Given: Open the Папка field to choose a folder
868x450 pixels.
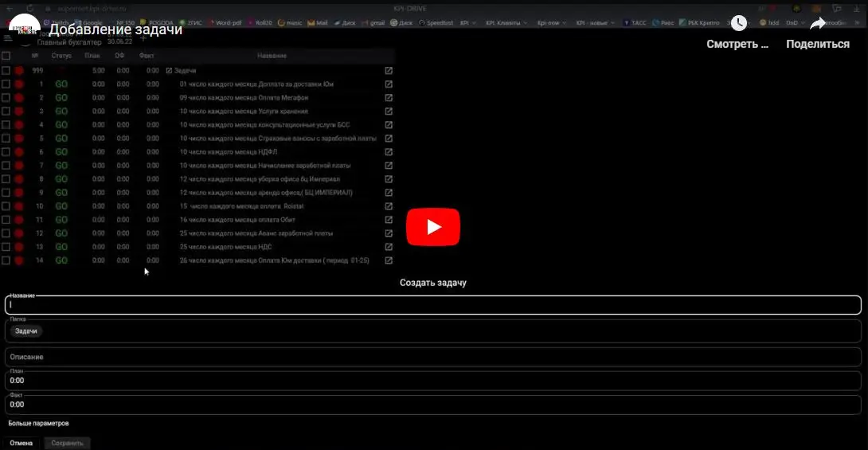Looking at the screenshot, I should tap(433, 331).
